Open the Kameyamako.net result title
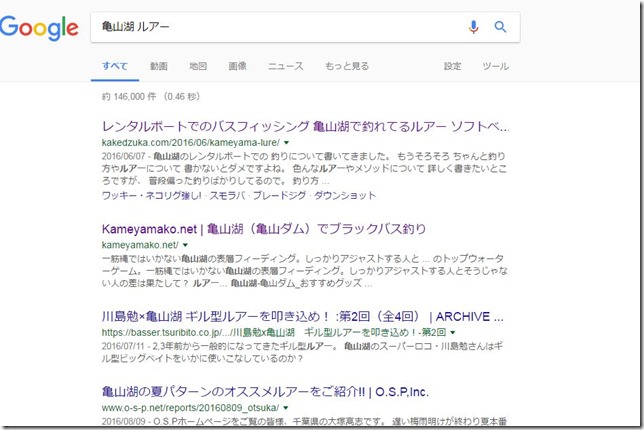Screen dimensions: 644x430 click(264, 229)
